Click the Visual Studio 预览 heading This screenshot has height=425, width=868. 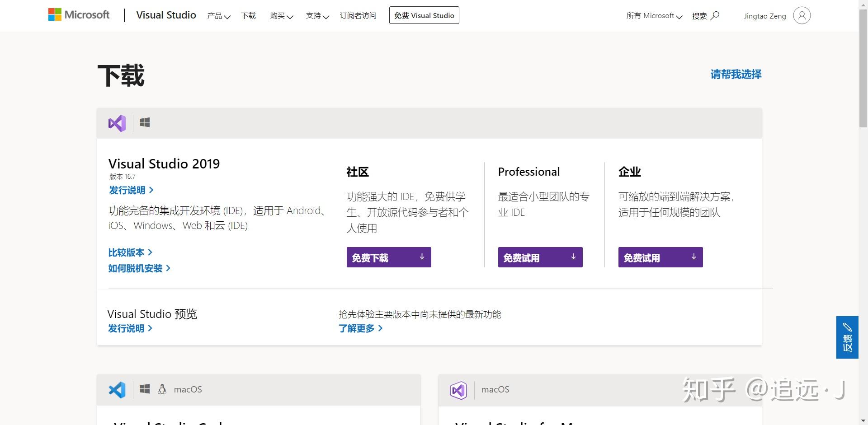[152, 314]
